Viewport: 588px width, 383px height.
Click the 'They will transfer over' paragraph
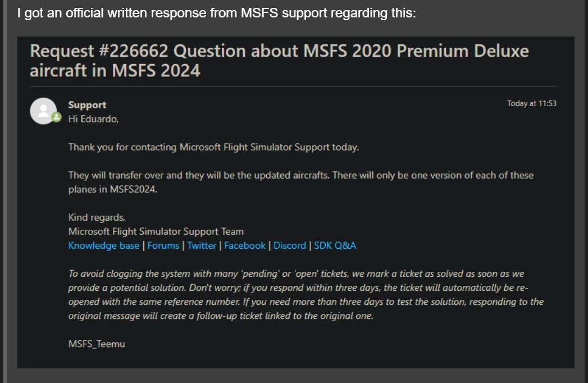[301, 182]
